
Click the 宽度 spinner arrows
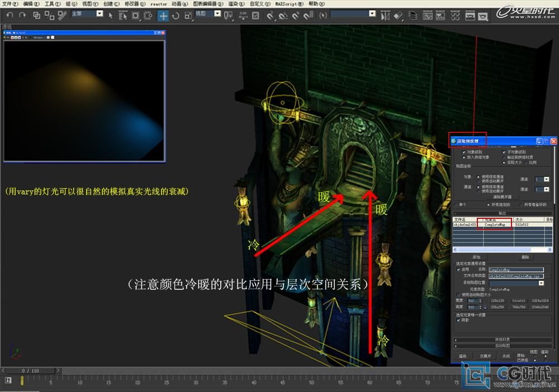480,301
